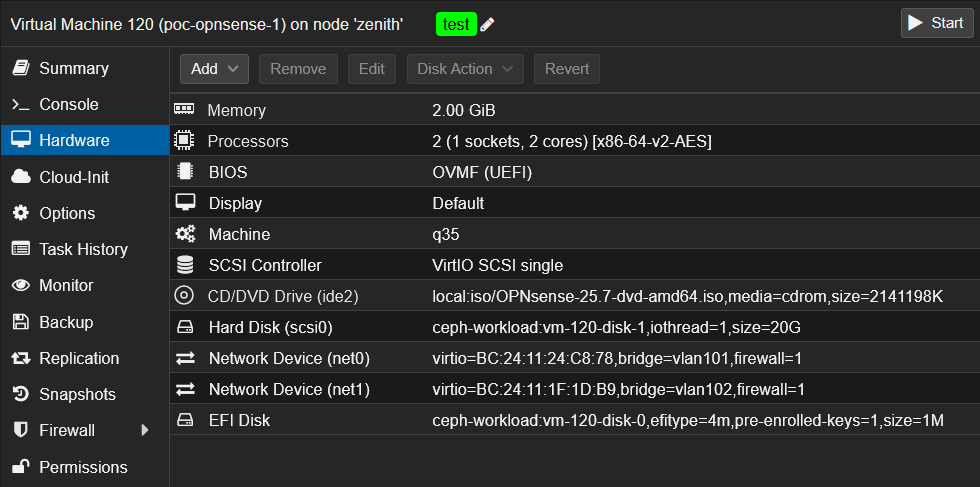The height and width of the screenshot is (487, 980).
Task: Select the Hard Disk (scsi0) row
Action: click(x=573, y=327)
